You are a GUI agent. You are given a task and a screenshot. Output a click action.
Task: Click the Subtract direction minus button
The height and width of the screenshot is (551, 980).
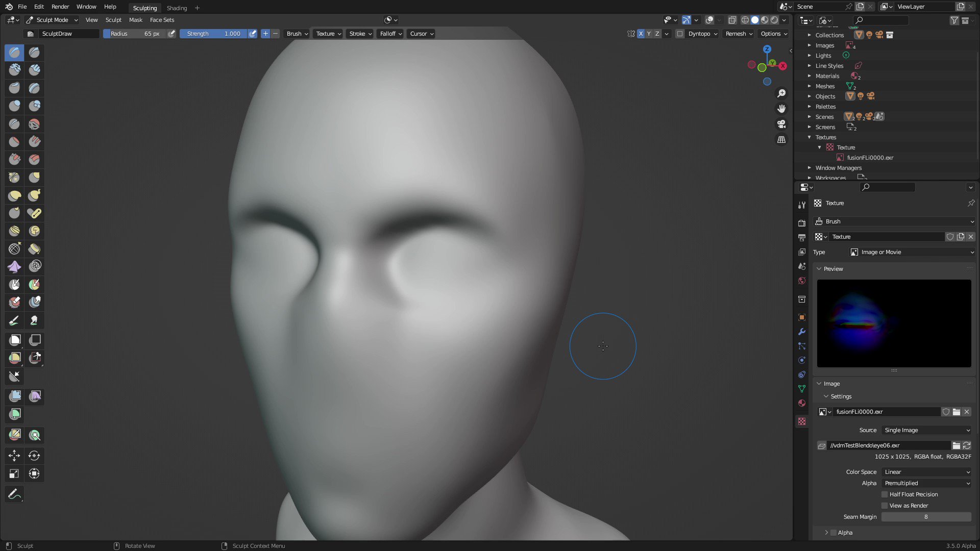tap(275, 34)
